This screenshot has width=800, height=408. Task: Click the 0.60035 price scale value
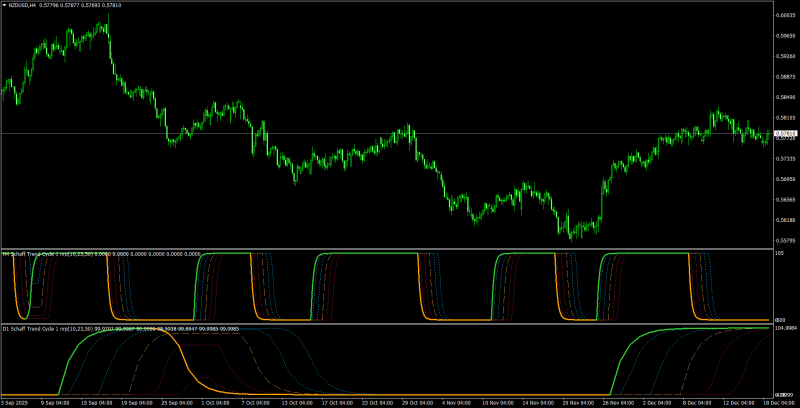[788, 15]
